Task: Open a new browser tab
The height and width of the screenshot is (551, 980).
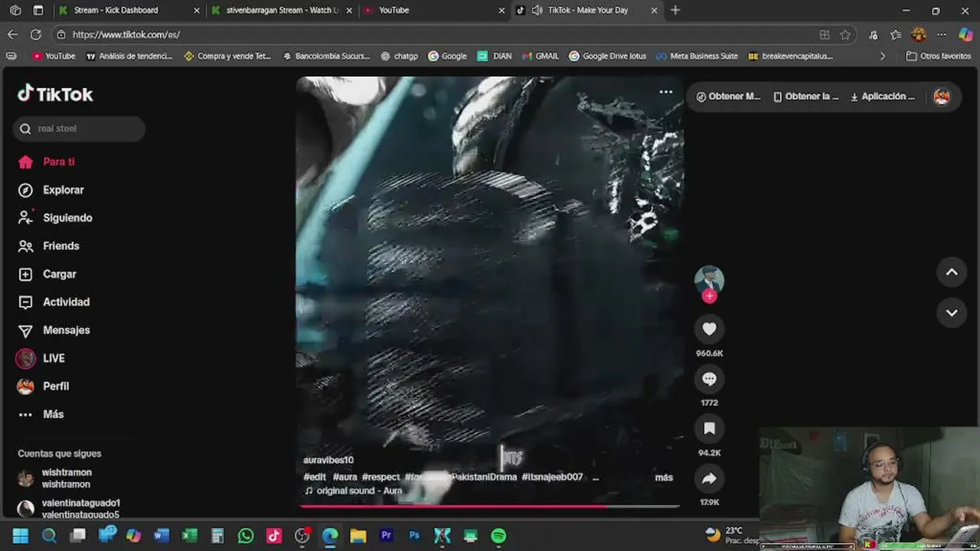Action: pos(675,10)
